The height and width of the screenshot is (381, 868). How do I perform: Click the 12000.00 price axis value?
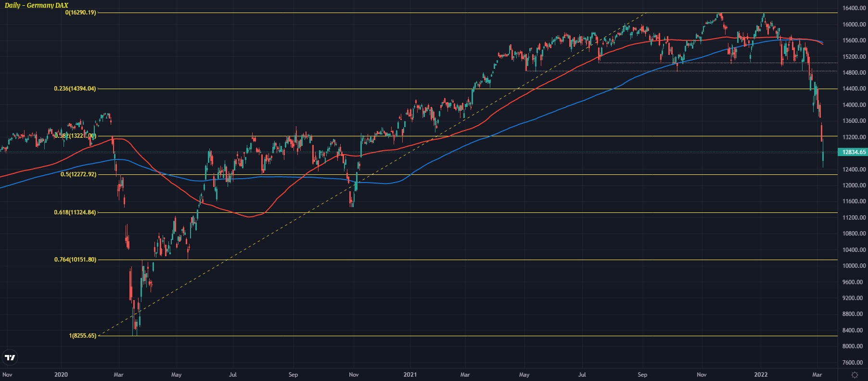pos(854,185)
